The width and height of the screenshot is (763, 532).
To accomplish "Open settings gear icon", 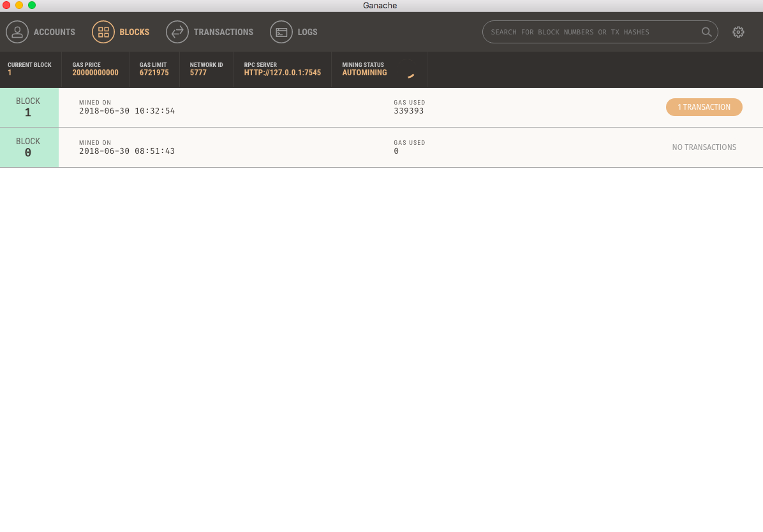I will (738, 32).
